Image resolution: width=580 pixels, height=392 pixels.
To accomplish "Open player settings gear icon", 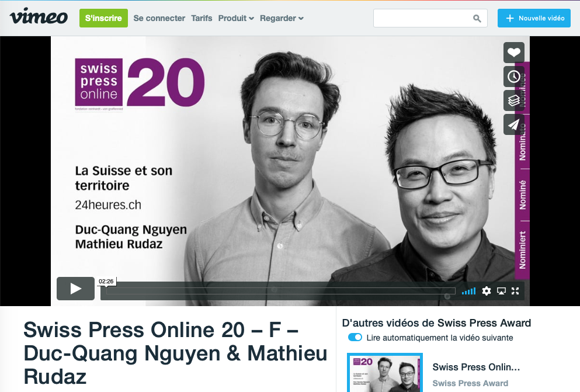I will tap(487, 291).
